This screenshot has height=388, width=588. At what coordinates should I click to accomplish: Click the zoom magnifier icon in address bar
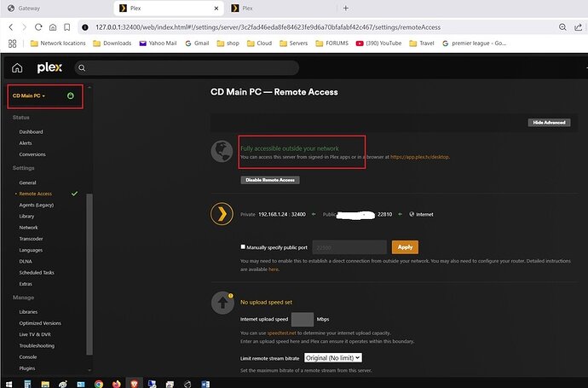tap(562, 27)
